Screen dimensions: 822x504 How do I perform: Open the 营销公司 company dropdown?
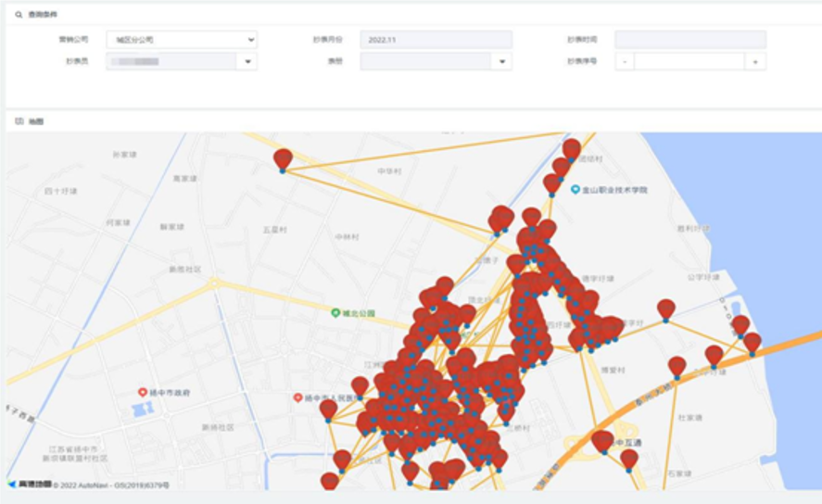[x=181, y=40]
